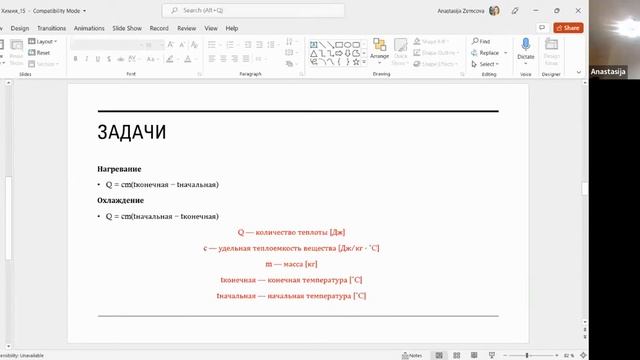Screen dimensions: 640x360
Task: Open the Section dropdown
Action: pyautogui.click(x=44, y=64)
